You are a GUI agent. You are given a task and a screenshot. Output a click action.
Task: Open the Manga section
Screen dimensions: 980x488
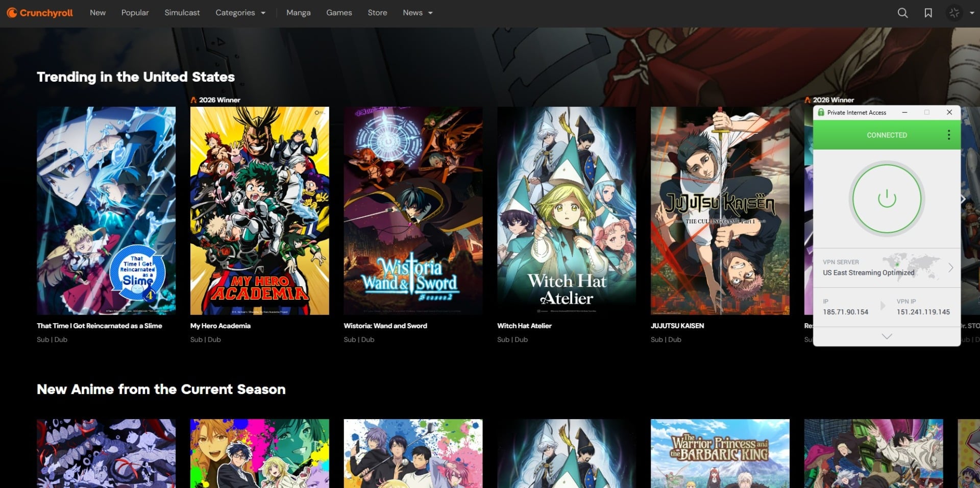point(298,13)
